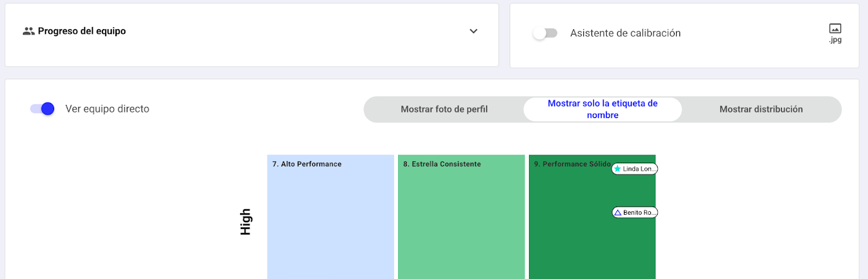Expand the Progreso del equipo chevron arrow
Image resolution: width=868 pixels, height=279 pixels.
tap(473, 31)
